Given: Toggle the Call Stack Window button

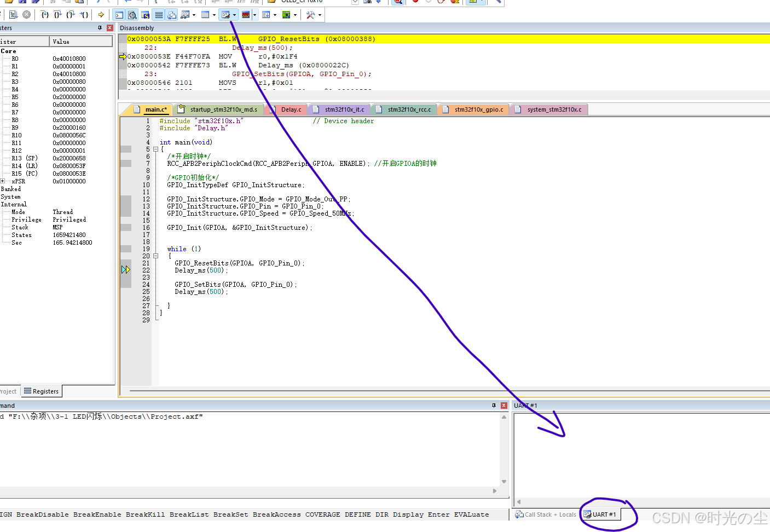Looking at the screenshot, I should pyautogui.click(x=172, y=15).
